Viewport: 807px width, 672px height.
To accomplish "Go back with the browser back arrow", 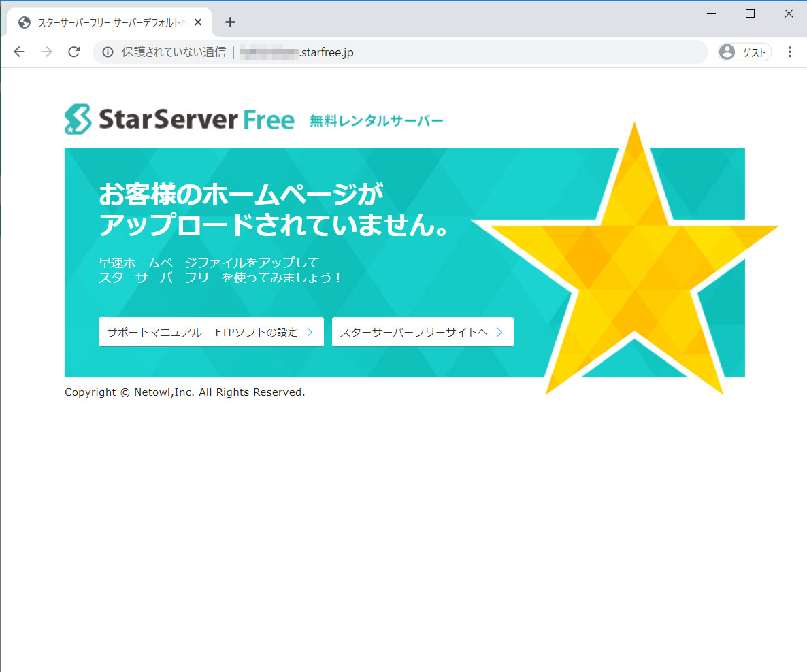I will [20, 52].
